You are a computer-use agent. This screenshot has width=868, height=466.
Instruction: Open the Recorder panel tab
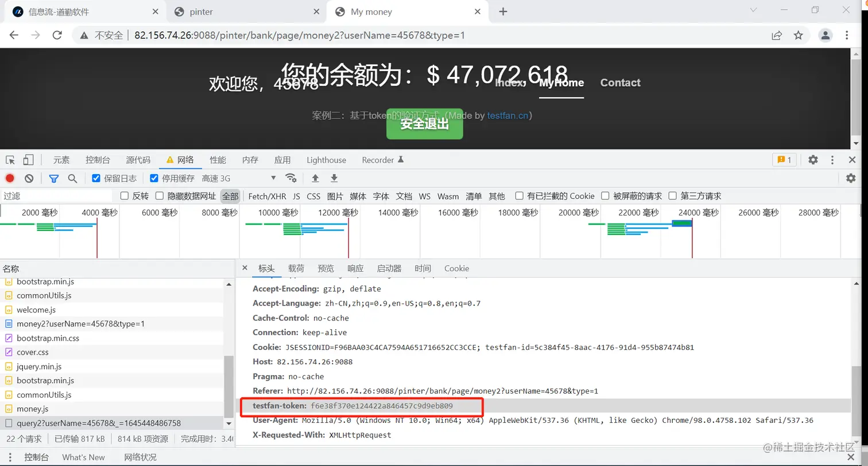pos(383,160)
